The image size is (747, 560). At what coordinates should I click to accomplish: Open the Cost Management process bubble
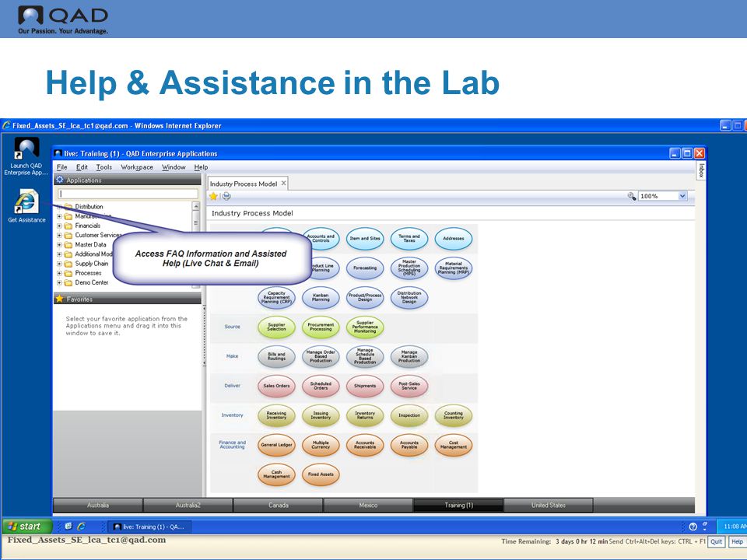coord(454,445)
